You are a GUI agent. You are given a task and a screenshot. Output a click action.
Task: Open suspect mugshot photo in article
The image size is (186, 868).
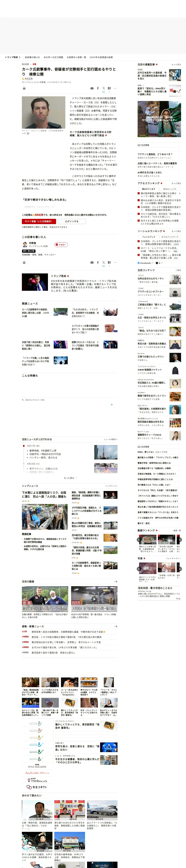point(44,112)
